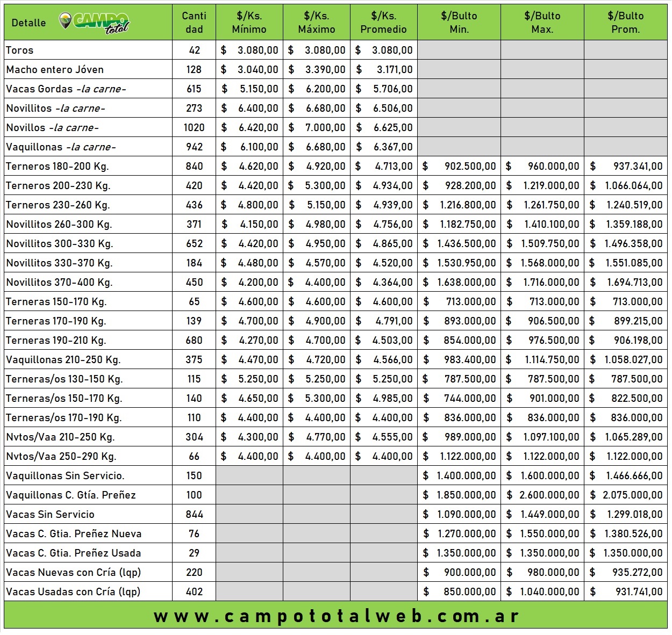Select the $ 2.600.000,00 maximum price cell

coord(542,495)
